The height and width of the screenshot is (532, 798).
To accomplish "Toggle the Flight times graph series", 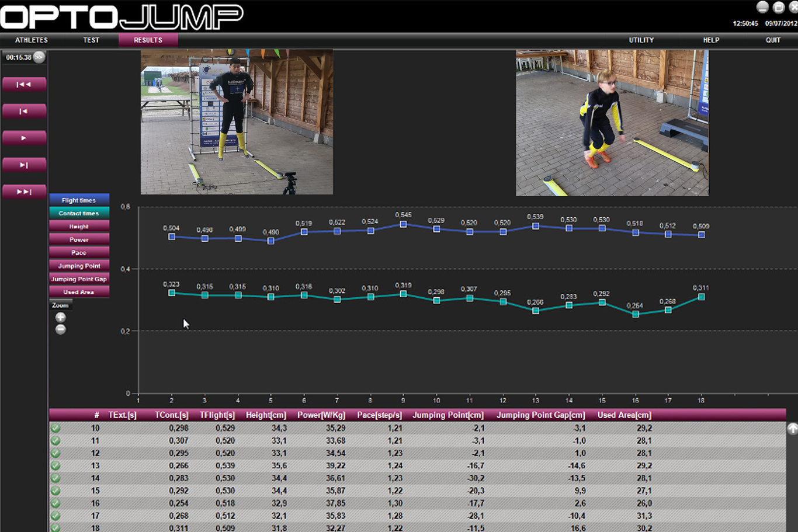I will (79, 200).
